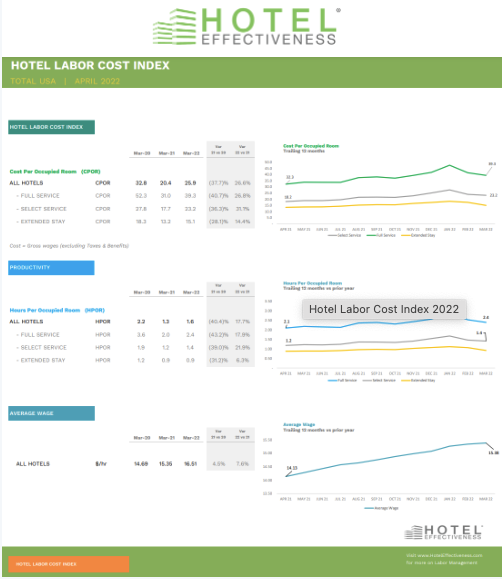Viewport: 502px width, 579px height.
Task: Select the white 'HOTEL LABOR COST INDEX' banner title
Action: click(x=90, y=65)
